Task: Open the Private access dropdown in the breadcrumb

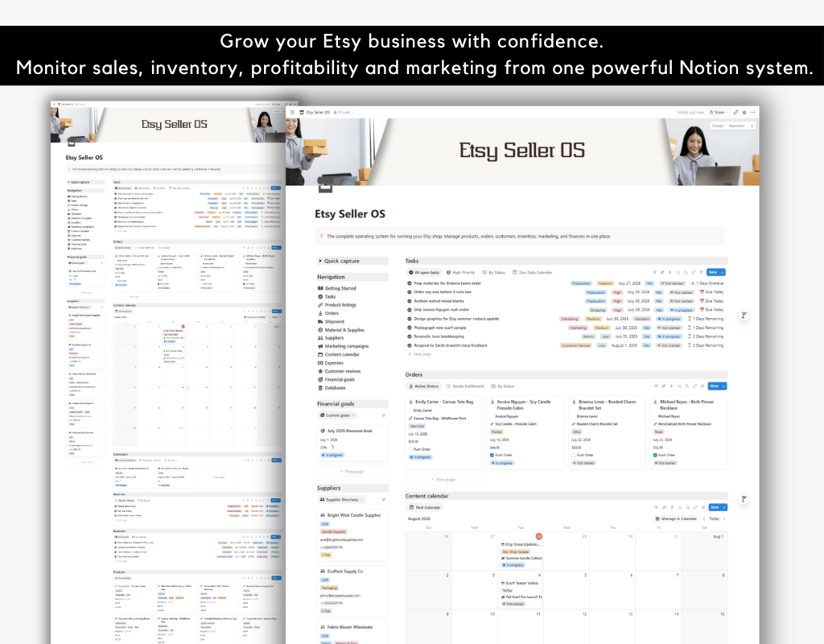Action: click(344, 113)
